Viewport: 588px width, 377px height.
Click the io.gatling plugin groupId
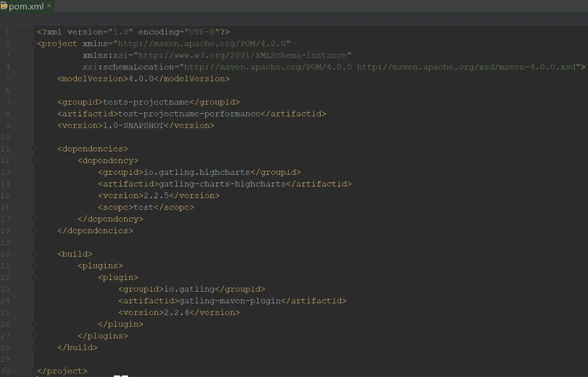coord(190,289)
